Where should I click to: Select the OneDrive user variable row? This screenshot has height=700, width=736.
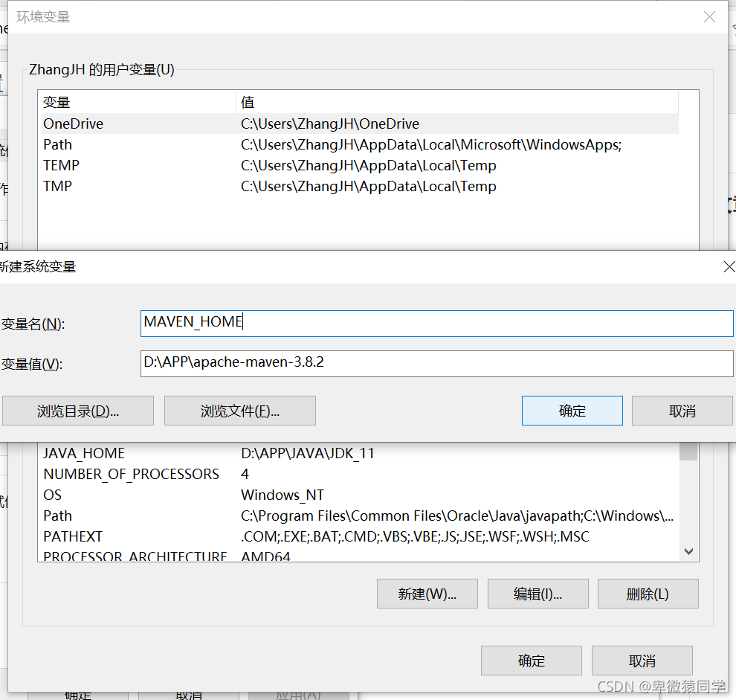coord(360,123)
